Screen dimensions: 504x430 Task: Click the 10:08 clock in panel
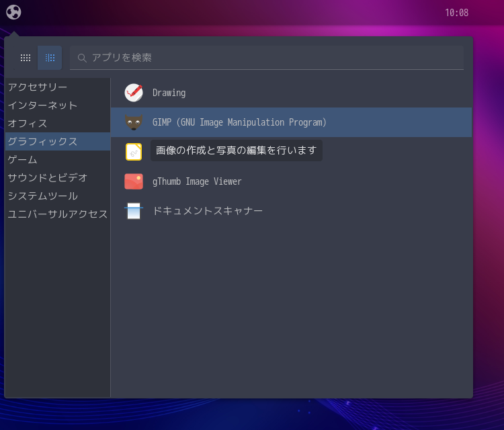(x=457, y=13)
